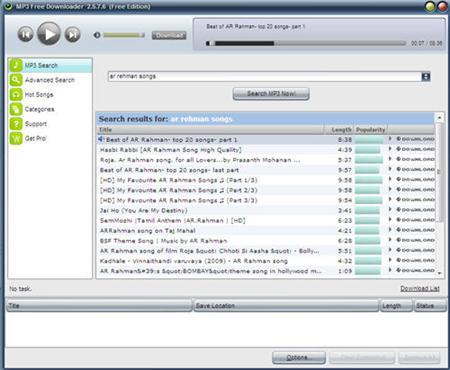450x370 pixels.
Task: Open Categories section
Action: point(50,109)
